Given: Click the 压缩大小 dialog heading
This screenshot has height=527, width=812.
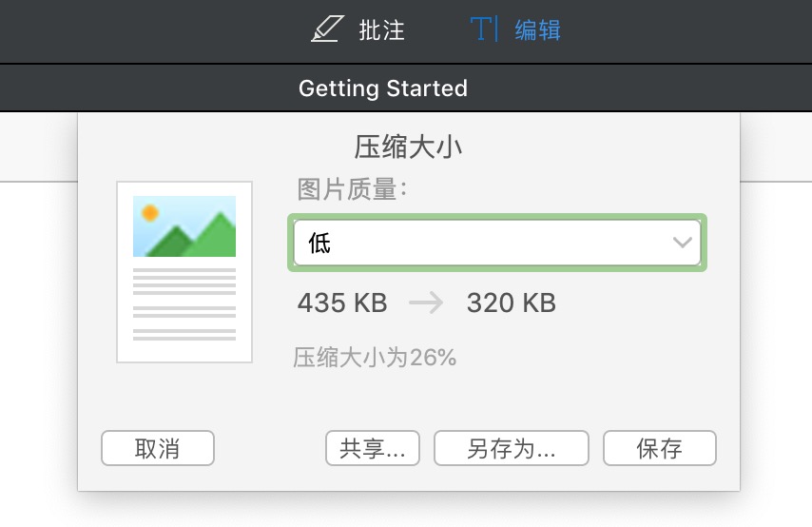Looking at the screenshot, I should tap(408, 146).
